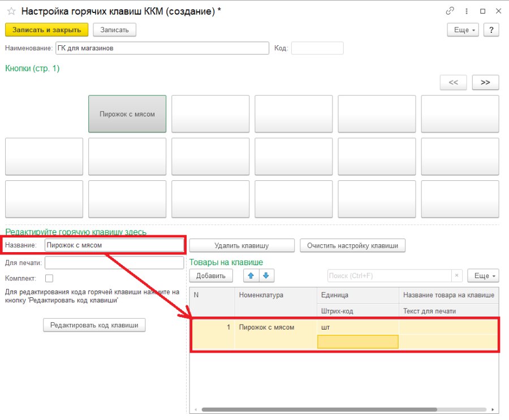Expand the top Еще dropdown menu

pos(463,30)
